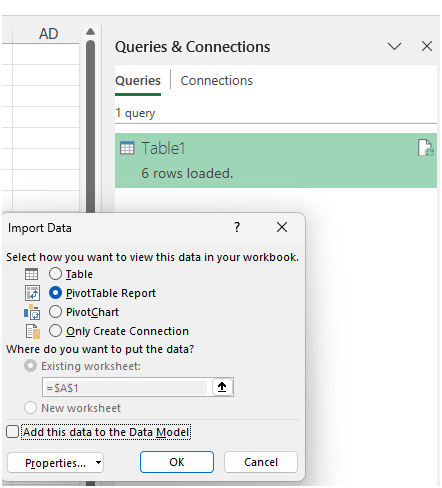
Task: Click the PivotChart icon
Action: coord(32,312)
